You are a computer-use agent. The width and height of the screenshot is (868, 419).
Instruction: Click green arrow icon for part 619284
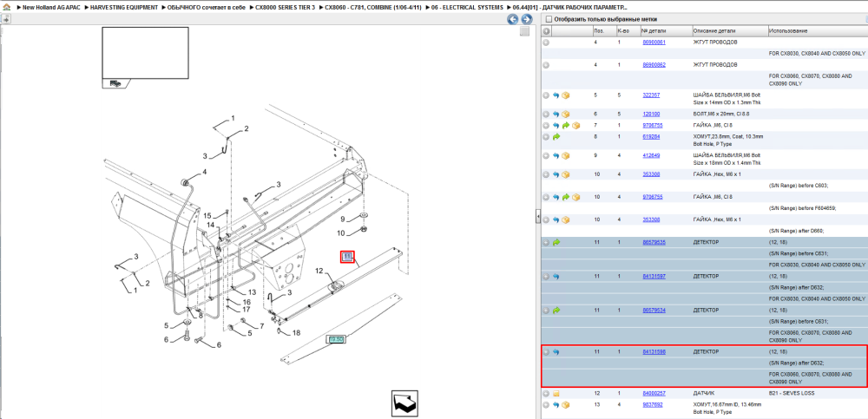tap(556, 137)
